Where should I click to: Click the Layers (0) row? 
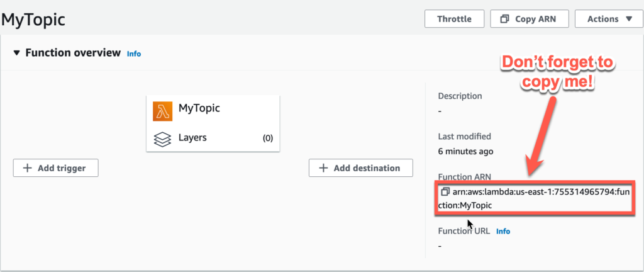coord(213,138)
